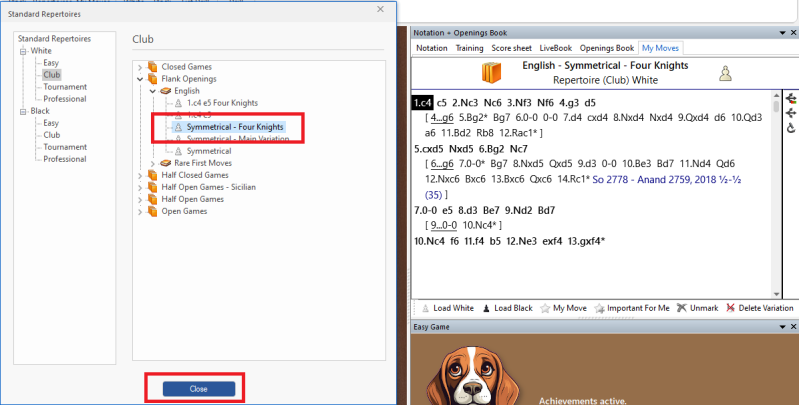The width and height of the screenshot is (799, 405).
Task: Click move 5.cxd5 in the main line
Action: click(x=429, y=149)
